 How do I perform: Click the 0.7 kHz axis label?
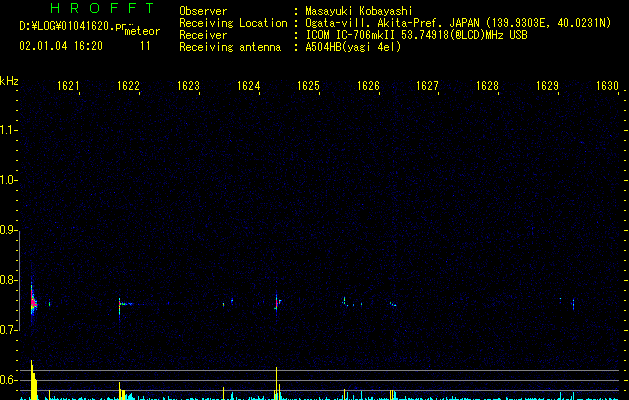pyautogui.click(x=8, y=330)
